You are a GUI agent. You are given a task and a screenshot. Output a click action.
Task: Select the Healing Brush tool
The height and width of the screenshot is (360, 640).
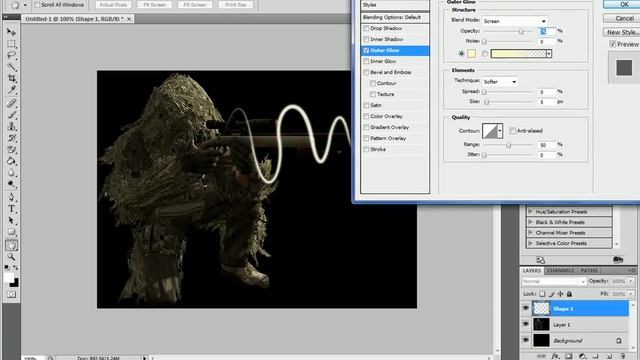[11, 103]
